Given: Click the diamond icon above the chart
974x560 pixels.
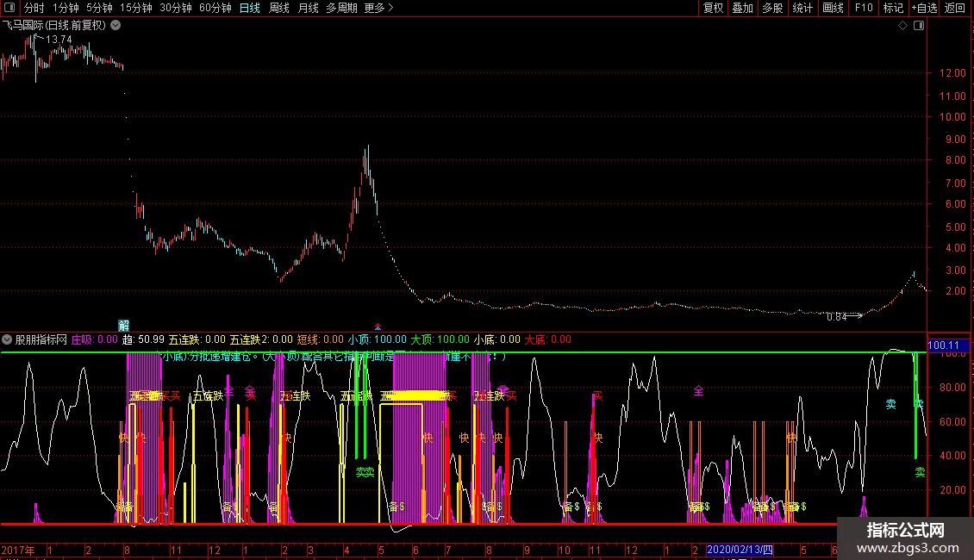Looking at the screenshot, I should (902, 26).
